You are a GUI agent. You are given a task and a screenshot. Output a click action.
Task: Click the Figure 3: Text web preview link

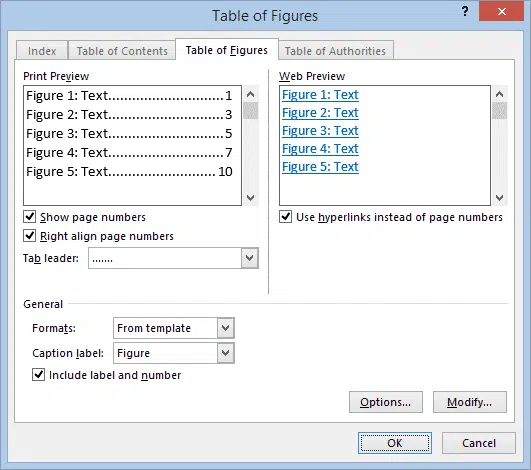tap(320, 131)
